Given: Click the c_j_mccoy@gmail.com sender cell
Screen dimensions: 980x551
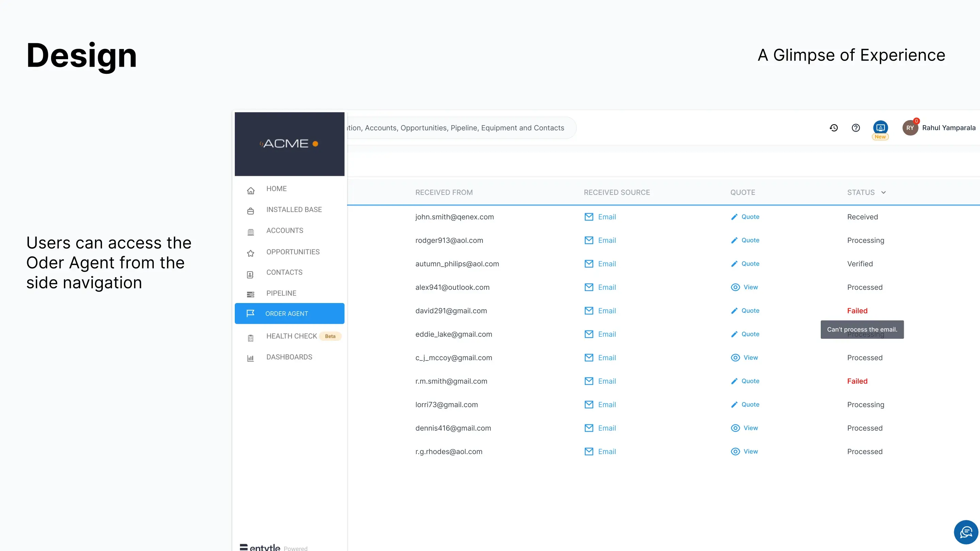Looking at the screenshot, I should [454, 358].
